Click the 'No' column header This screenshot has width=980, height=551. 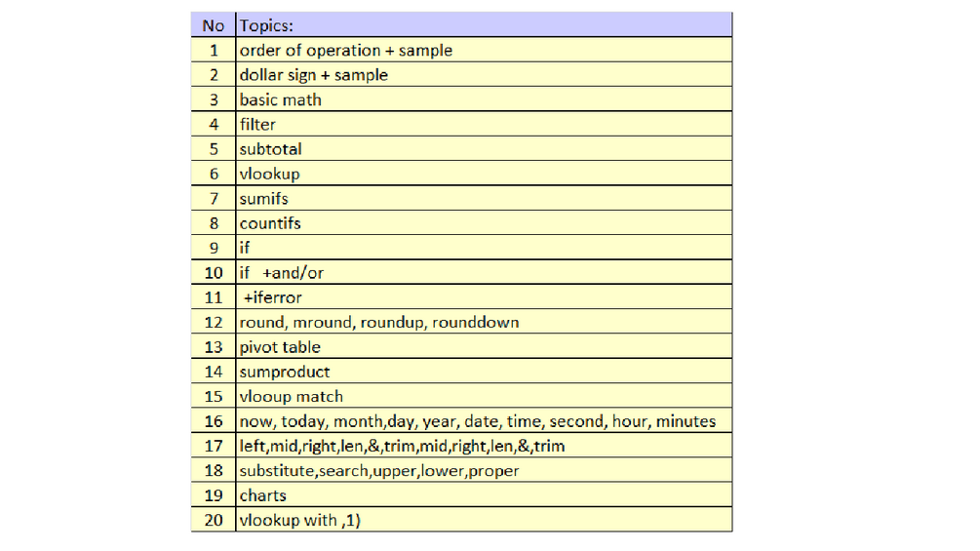click(214, 25)
